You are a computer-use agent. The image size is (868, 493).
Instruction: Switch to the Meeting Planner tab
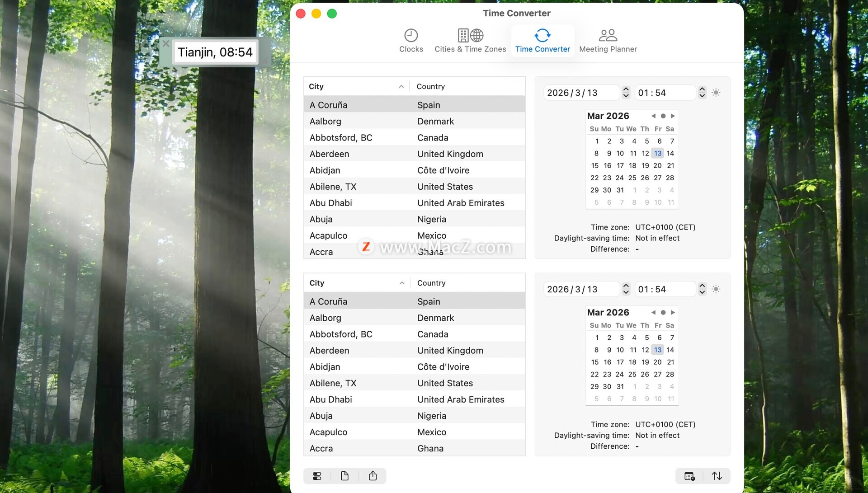tap(608, 41)
